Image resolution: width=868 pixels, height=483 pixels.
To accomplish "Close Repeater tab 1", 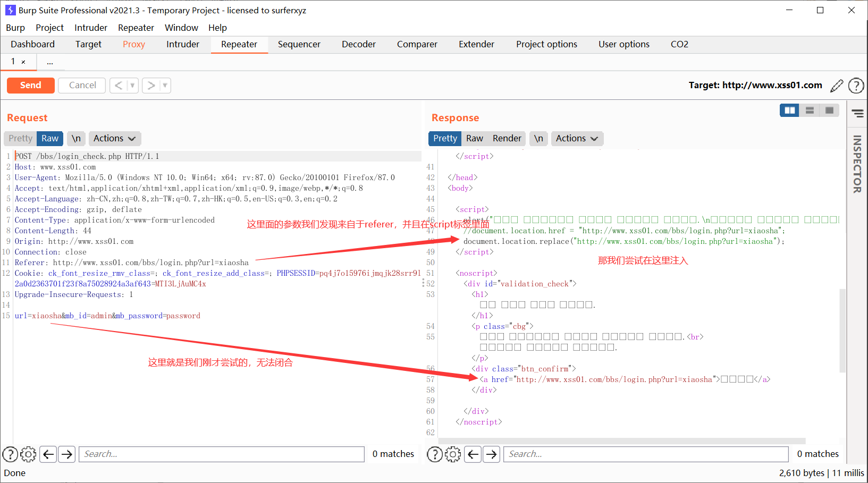I will click(x=23, y=62).
